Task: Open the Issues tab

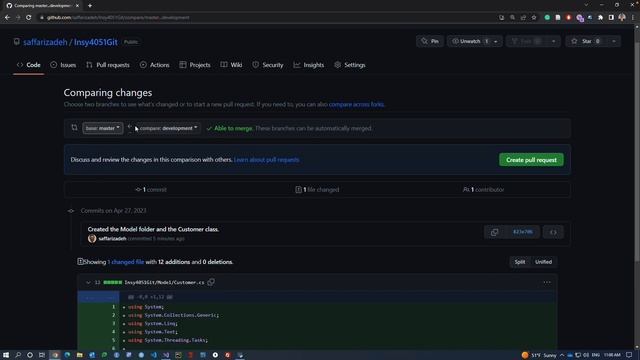Action: (63, 65)
